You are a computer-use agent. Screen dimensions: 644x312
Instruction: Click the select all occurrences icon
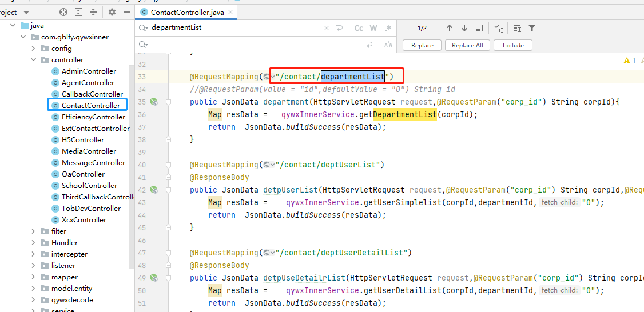[498, 29]
